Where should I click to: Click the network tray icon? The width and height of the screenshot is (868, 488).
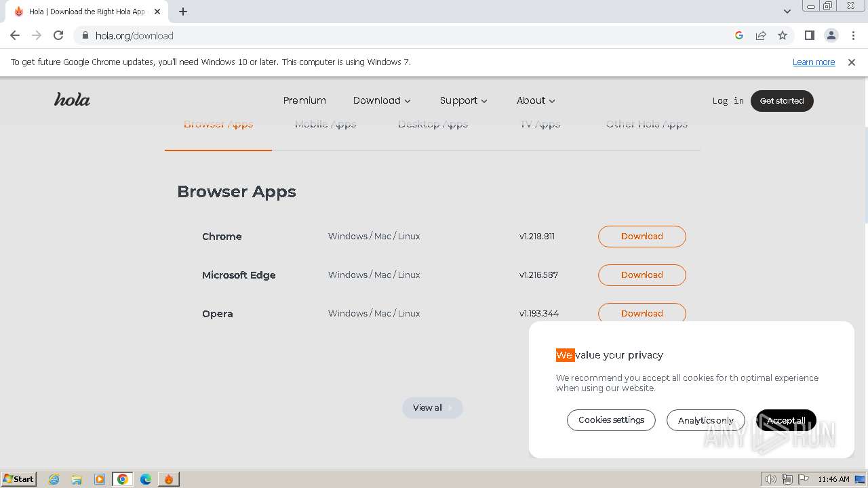787,479
